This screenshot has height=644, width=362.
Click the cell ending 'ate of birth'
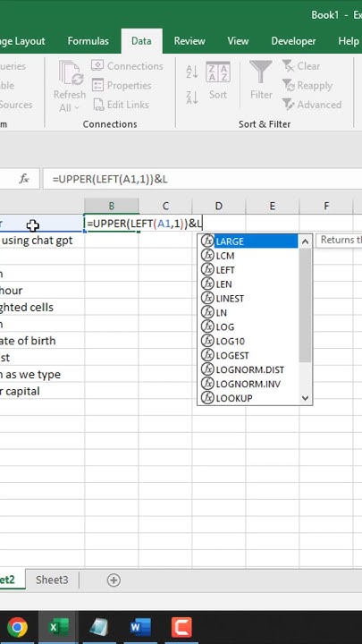click(x=42, y=341)
